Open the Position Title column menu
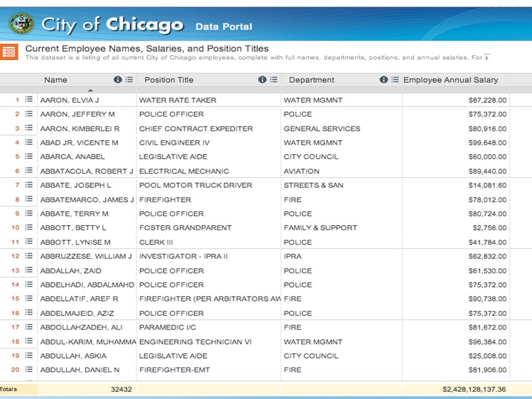The height and width of the screenshot is (399, 532). [x=274, y=80]
